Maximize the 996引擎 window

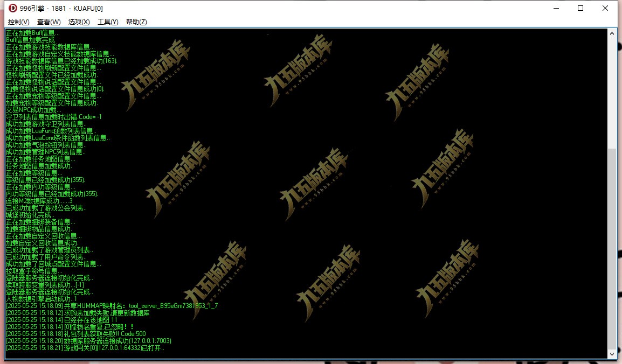click(580, 8)
